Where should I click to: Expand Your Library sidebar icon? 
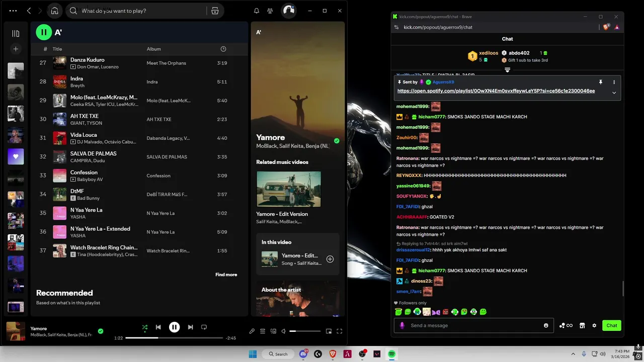coord(16,33)
